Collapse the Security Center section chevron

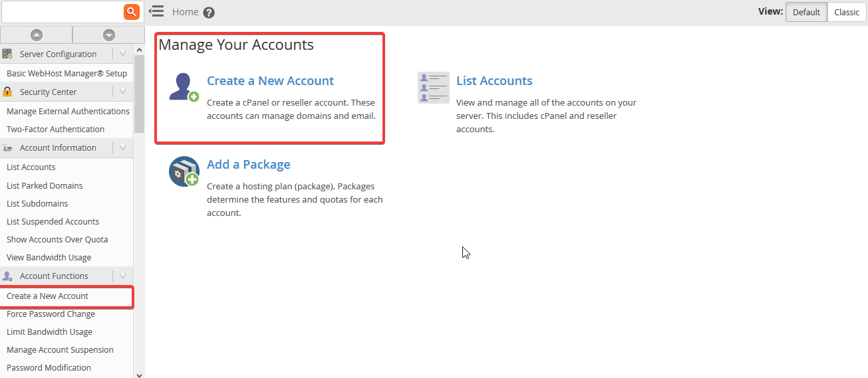point(122,92)
